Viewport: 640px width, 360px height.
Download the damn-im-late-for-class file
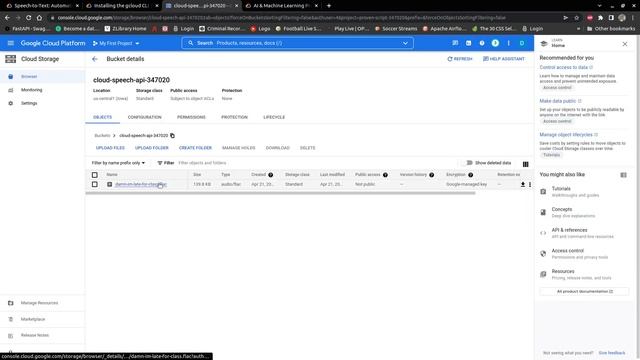522,184
